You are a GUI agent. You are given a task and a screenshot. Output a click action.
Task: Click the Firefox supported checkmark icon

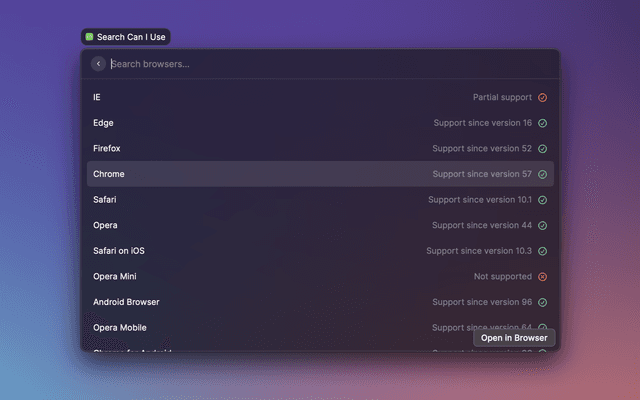point(542,149)
